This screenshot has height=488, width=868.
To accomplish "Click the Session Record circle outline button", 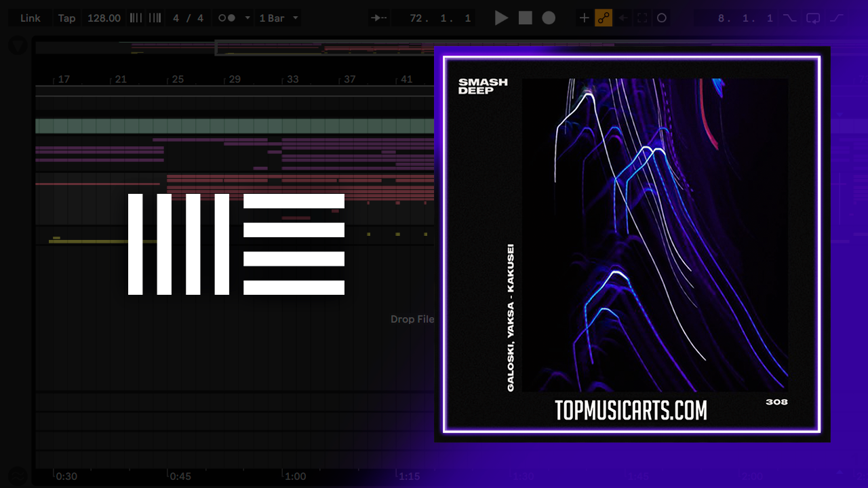I will click(662, 18).
